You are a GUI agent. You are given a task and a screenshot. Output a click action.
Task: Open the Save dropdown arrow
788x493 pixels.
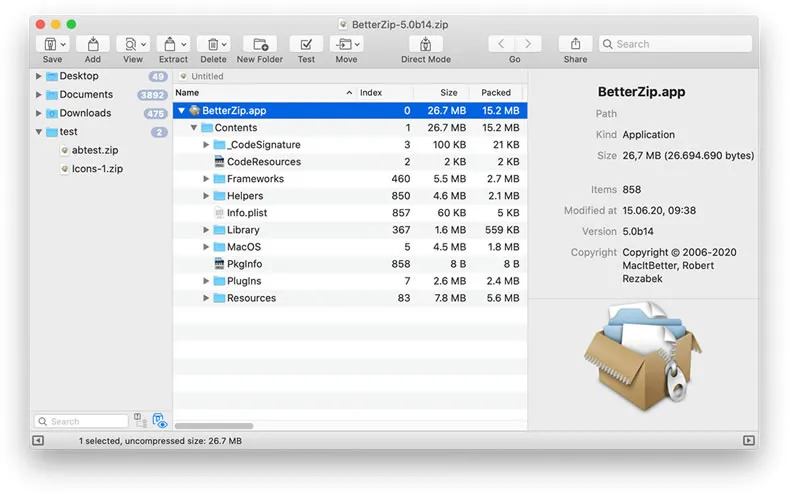click(63, 44)
